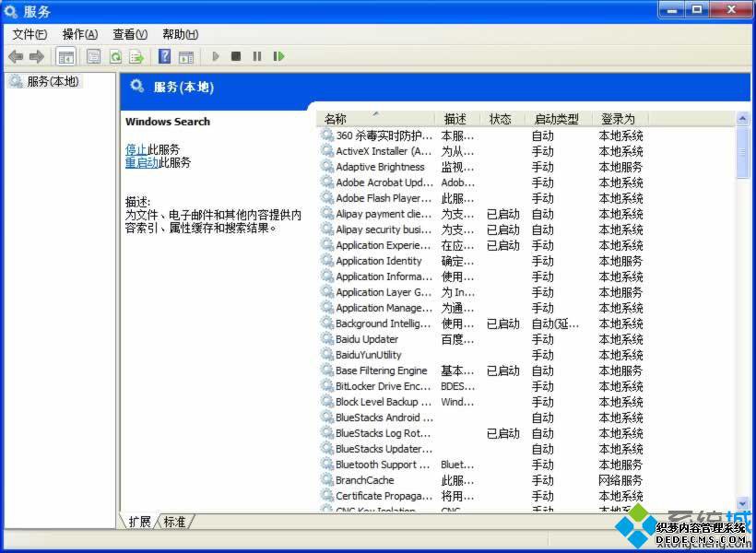Pause the service with the pause icon
The image size is (756, 553).
coord(257,56)
